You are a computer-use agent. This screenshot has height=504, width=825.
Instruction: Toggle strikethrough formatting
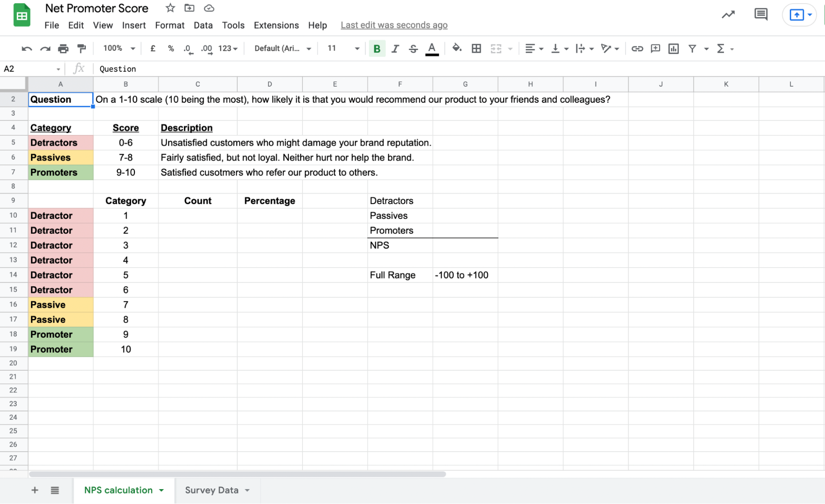click(413, 48)
